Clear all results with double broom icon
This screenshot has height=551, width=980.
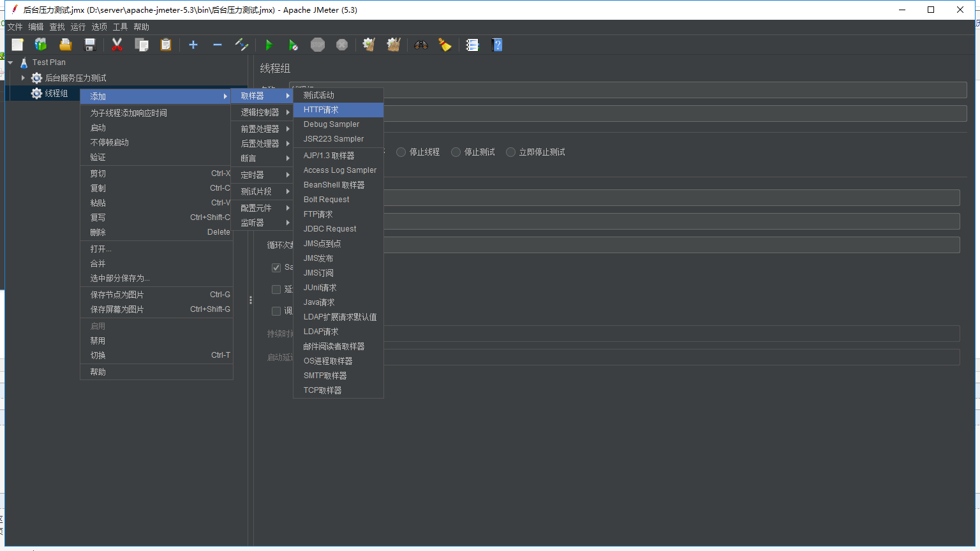pyautogui.click(x=394, y=45)
